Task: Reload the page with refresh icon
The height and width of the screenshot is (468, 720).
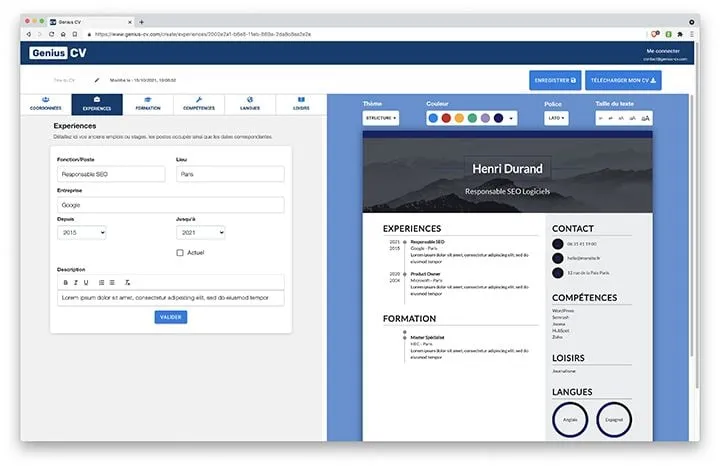Action: click(51, 34)
